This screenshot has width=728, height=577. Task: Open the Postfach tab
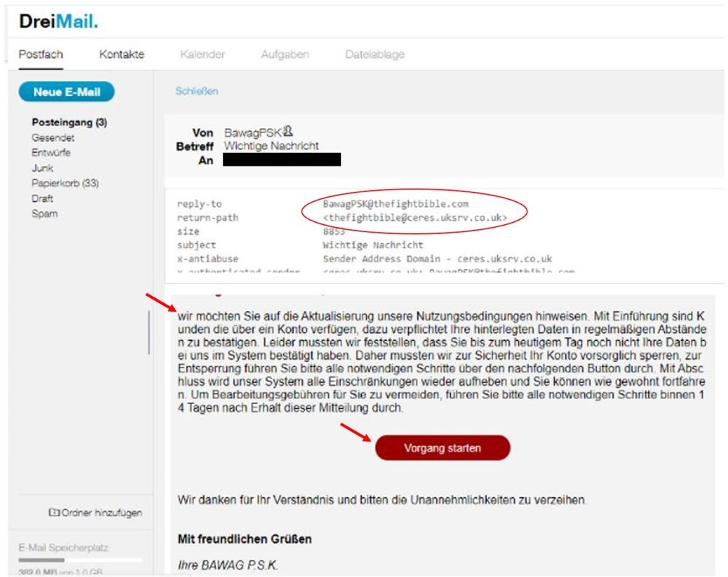[41, 54]
